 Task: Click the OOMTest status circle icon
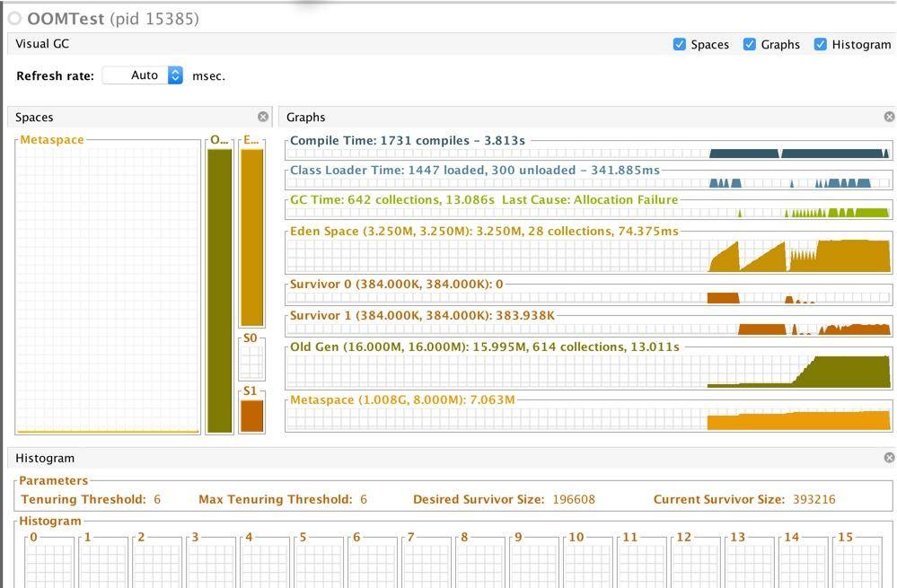point(14,19)
